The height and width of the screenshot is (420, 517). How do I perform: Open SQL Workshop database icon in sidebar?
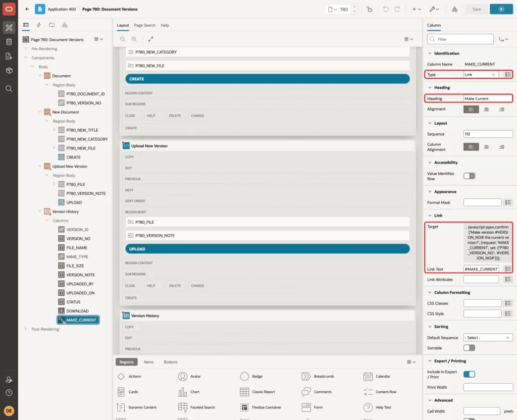[9, 42]
